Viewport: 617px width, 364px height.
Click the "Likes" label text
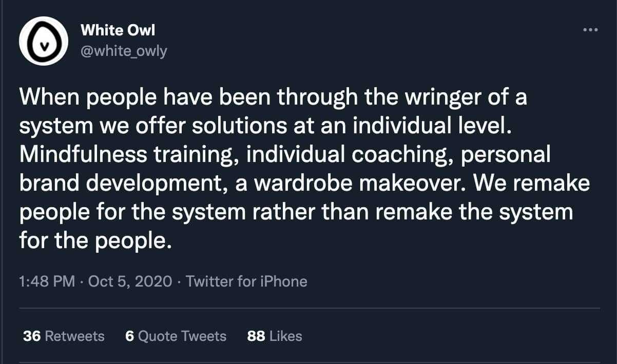[x=286, y=336]
